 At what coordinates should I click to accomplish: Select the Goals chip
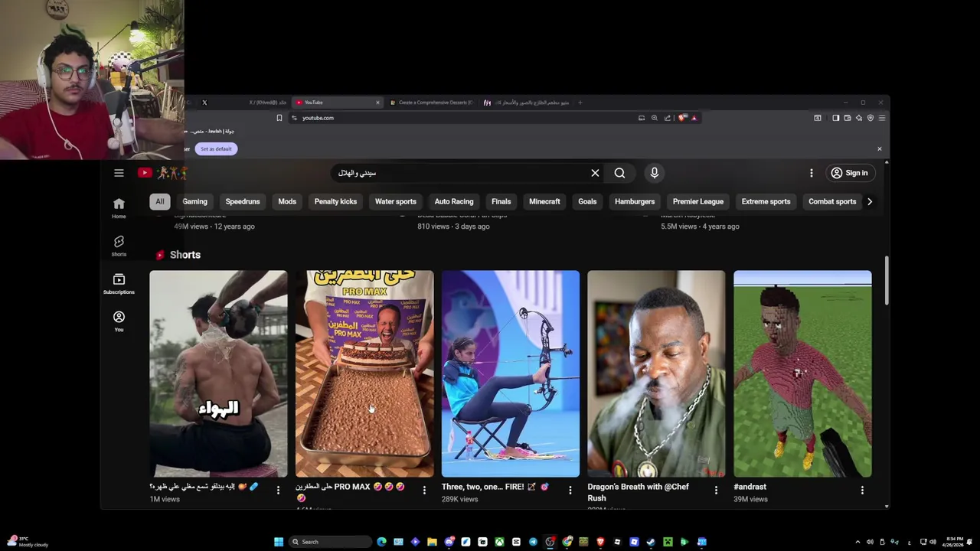587,201
